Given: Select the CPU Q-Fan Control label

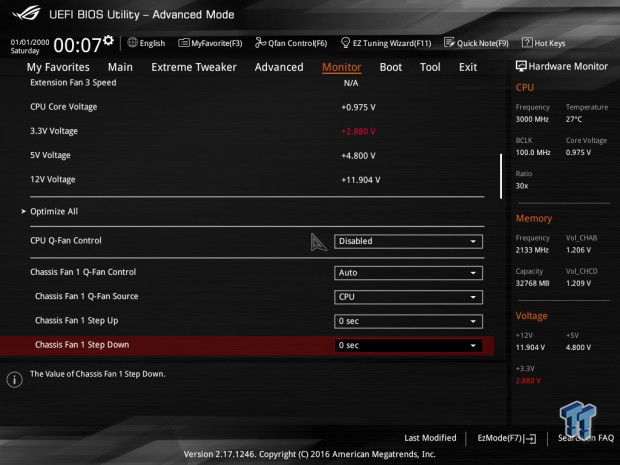Looking at the screenshot, I should [66, 240].
